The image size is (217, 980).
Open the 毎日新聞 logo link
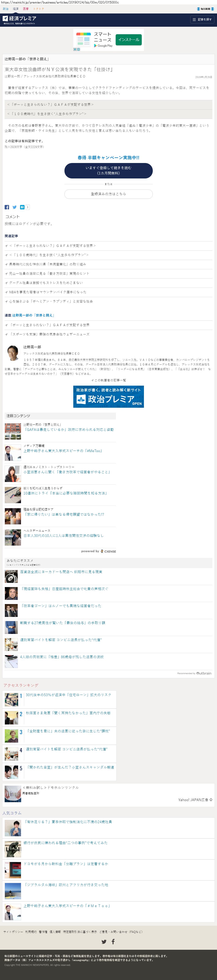[x=205, y=9]
